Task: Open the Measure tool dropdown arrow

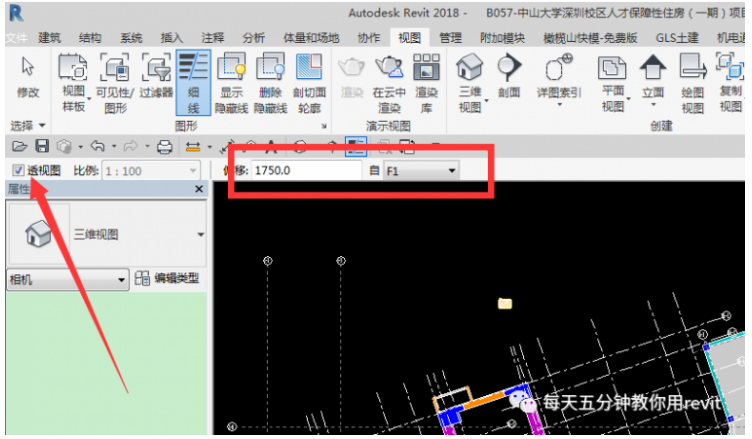Action: pyautogui.click(x=210, y=147)
